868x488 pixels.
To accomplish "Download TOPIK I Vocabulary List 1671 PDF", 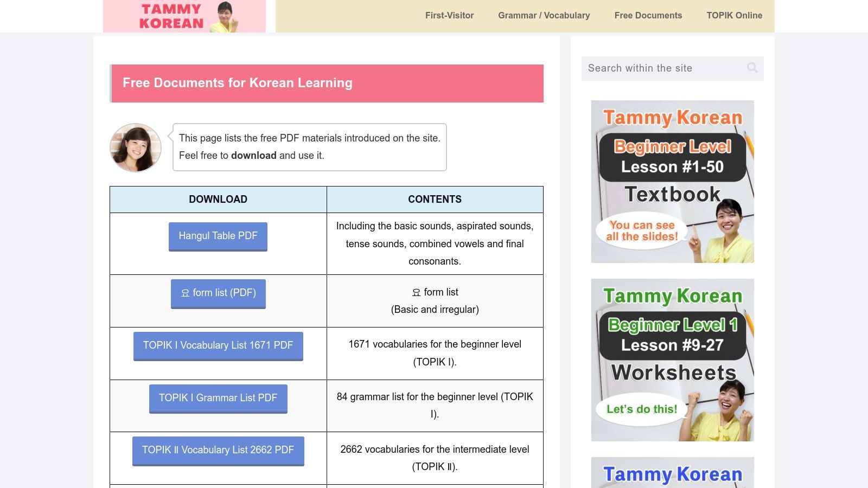I will pyautogui.click(x=218, y=345).
